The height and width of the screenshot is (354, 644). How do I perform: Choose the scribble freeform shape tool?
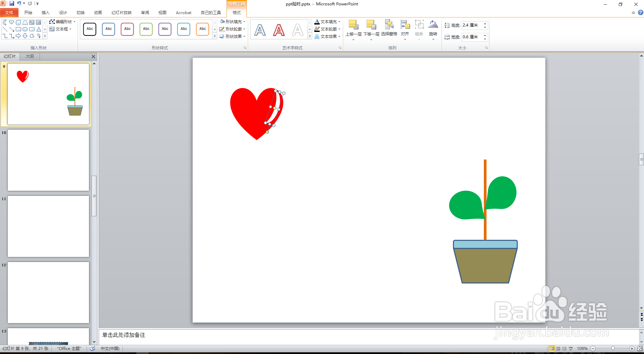(39, 36)
